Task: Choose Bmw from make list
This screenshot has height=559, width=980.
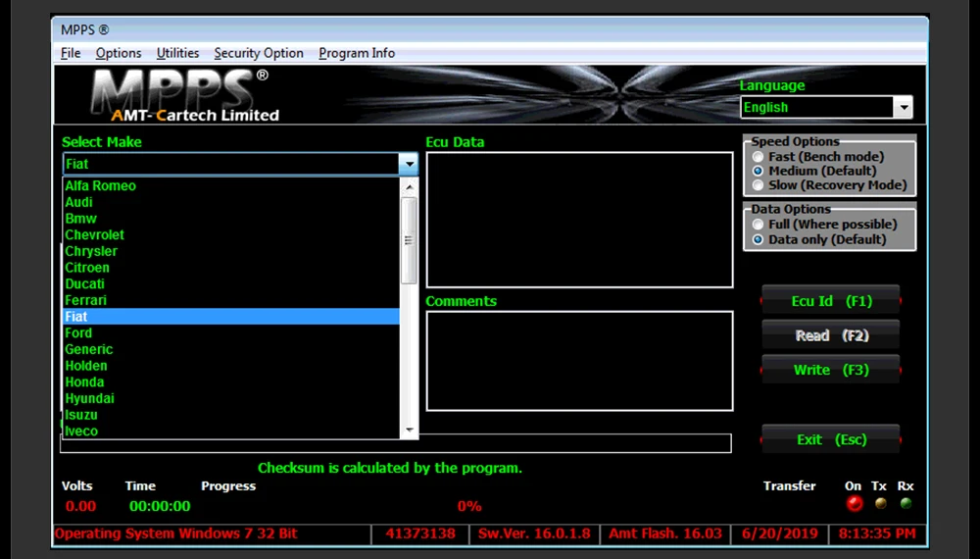Action: pos(231,219)
